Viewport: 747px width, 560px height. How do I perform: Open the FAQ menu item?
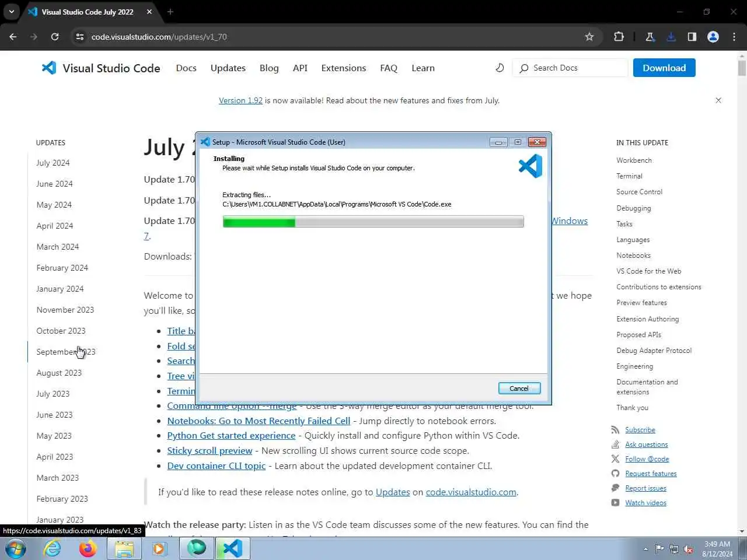[x=389, y=68]
